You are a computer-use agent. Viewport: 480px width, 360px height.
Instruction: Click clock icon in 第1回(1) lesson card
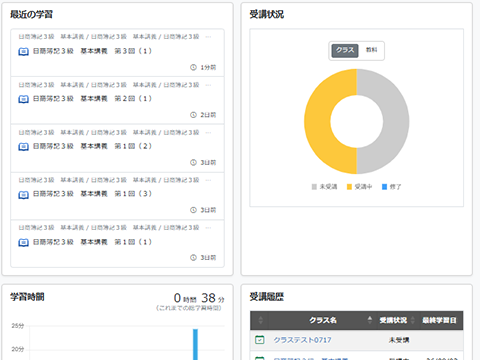point(193,258)
